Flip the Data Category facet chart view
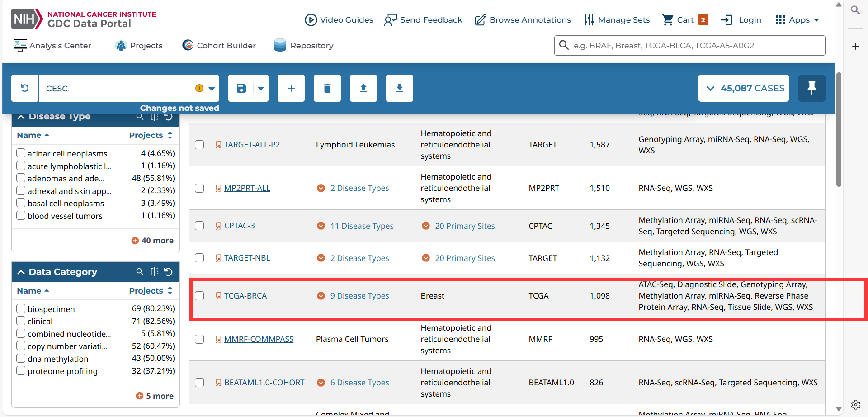The height and width of the screenshot is (417, 868). [x=155, y=272]
